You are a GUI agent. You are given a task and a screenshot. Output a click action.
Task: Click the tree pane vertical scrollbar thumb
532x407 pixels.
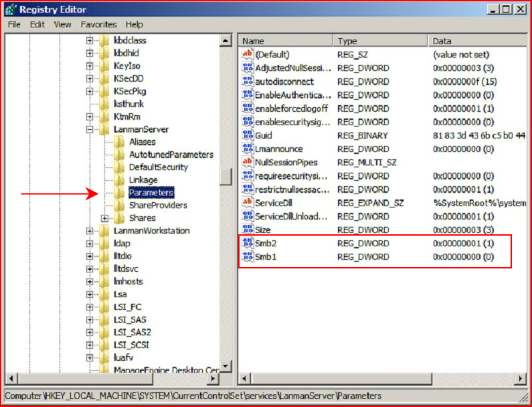[226, 177]
